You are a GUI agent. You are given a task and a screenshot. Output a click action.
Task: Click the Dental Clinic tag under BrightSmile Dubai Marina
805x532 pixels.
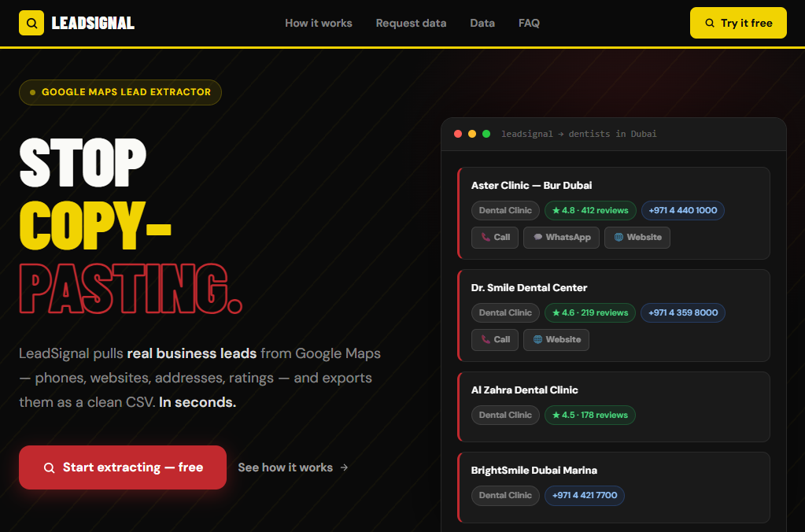click(505, 496)
